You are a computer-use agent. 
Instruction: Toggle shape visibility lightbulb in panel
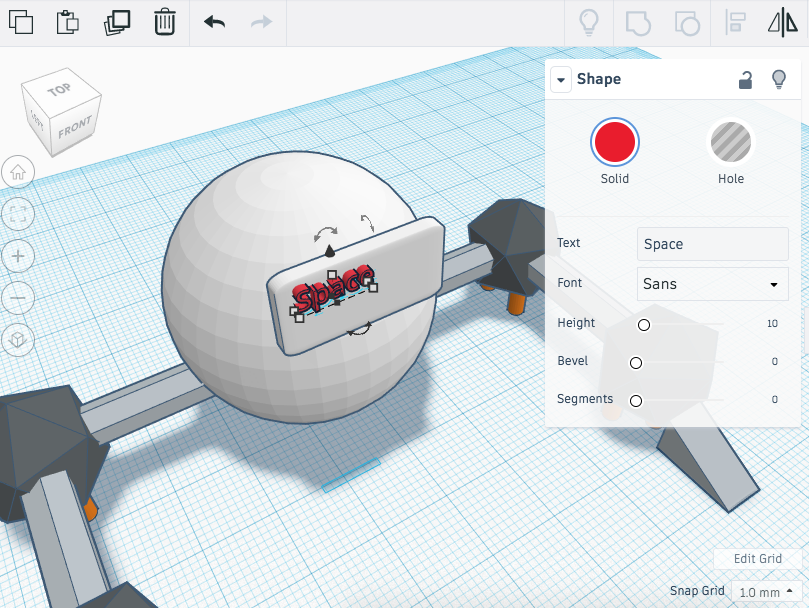[779, 80]
